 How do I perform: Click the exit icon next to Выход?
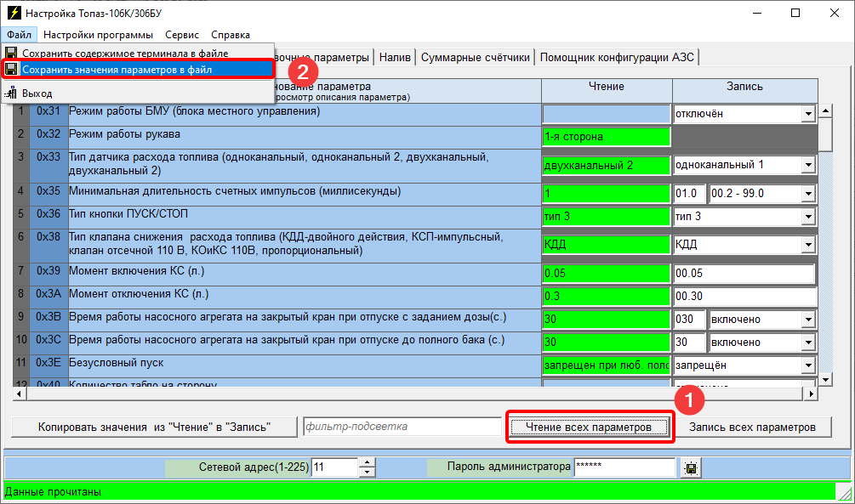click(11, 93)
